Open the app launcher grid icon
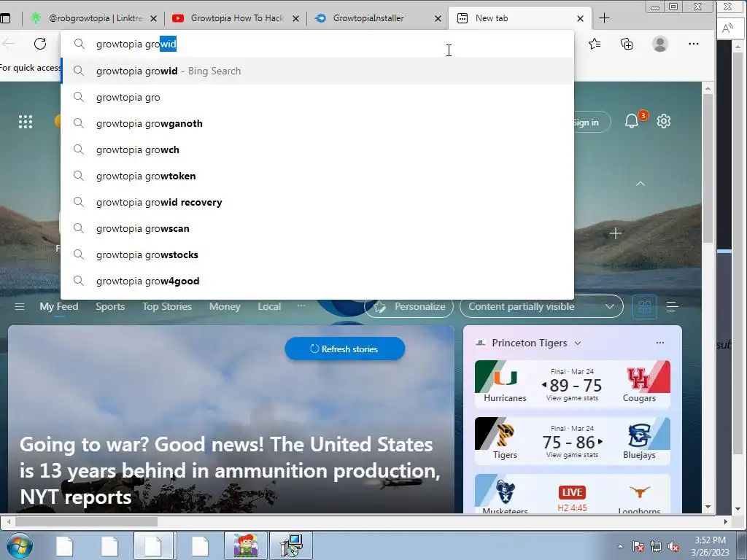Screen dimensions: 747x560 pos(26,122)
